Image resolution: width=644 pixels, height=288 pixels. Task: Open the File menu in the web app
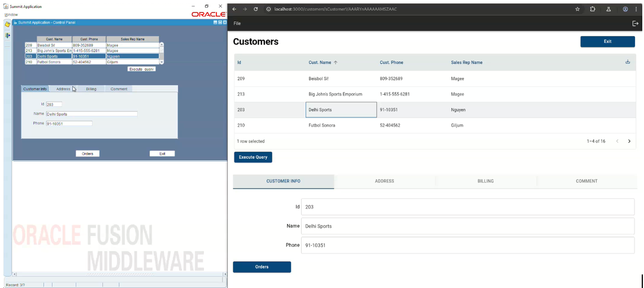[x=237, y=23]
